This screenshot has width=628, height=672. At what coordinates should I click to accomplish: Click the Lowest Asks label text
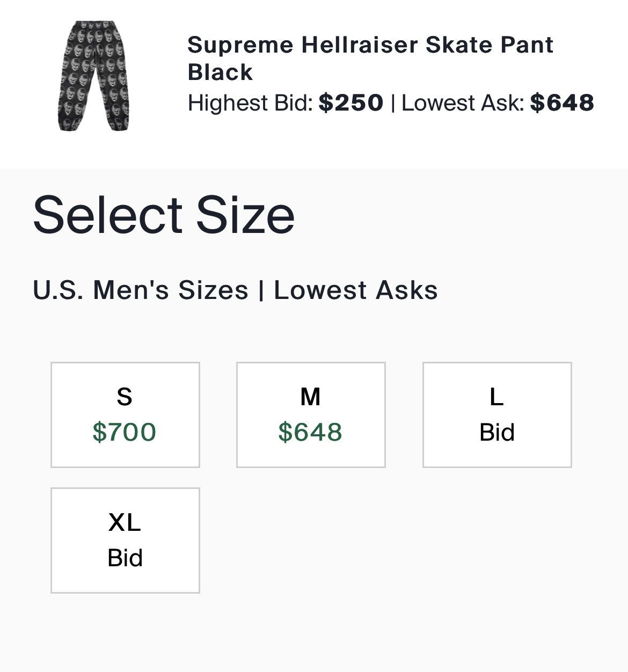(356, 290)
